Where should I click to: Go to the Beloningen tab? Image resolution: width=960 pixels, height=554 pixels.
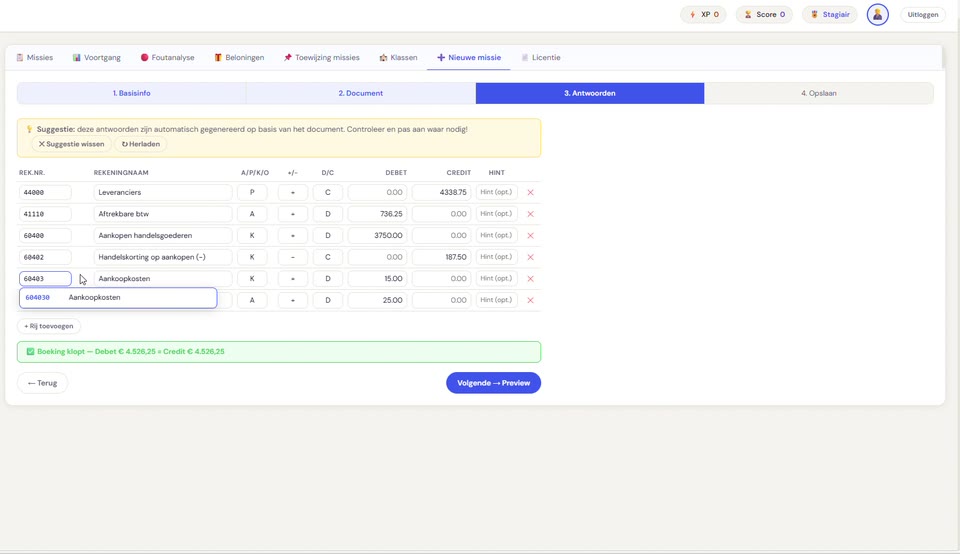tap(239, 58)
